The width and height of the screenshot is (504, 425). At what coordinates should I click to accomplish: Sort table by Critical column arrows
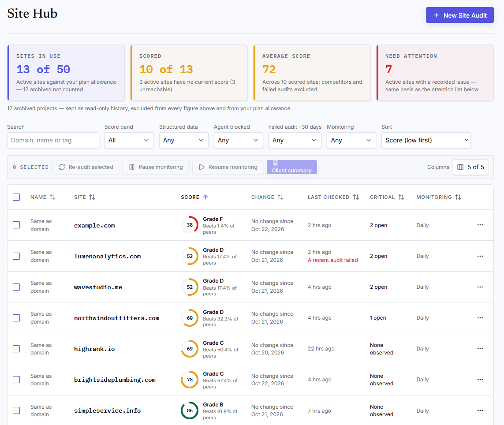[x=401, y=197]
